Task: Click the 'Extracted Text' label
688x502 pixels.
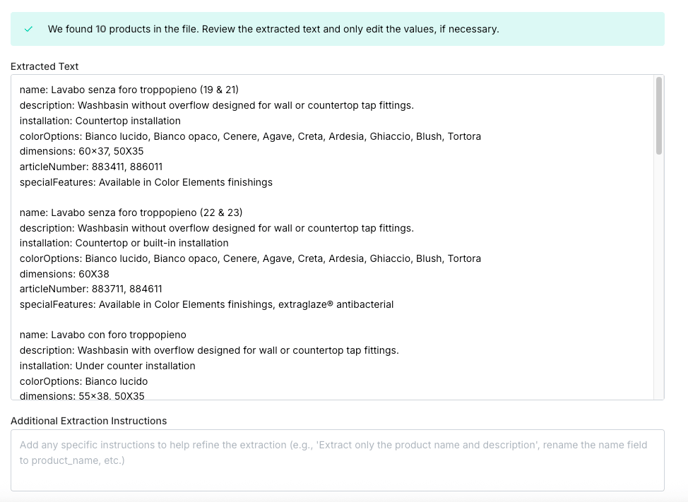Action: [44, 66]
